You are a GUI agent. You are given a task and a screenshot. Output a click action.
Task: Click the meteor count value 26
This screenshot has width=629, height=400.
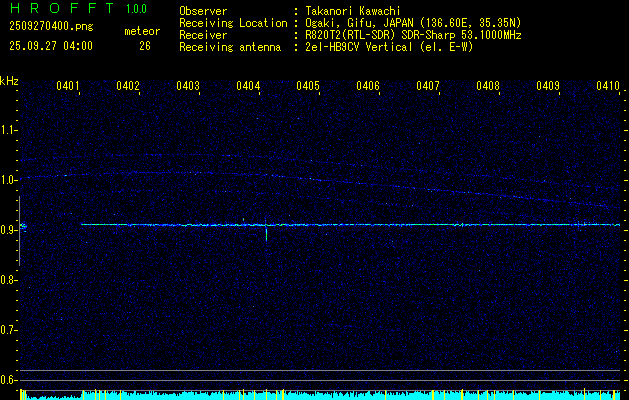pos(145,46)
